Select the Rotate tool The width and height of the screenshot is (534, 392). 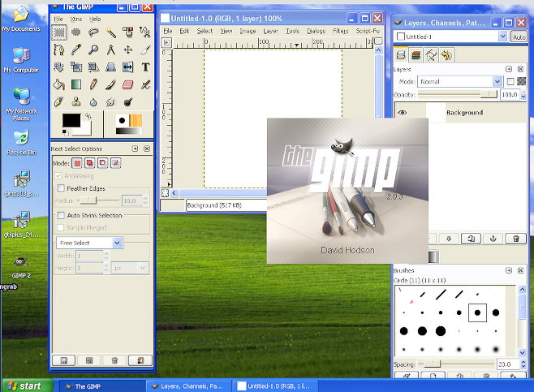[59, 67]
